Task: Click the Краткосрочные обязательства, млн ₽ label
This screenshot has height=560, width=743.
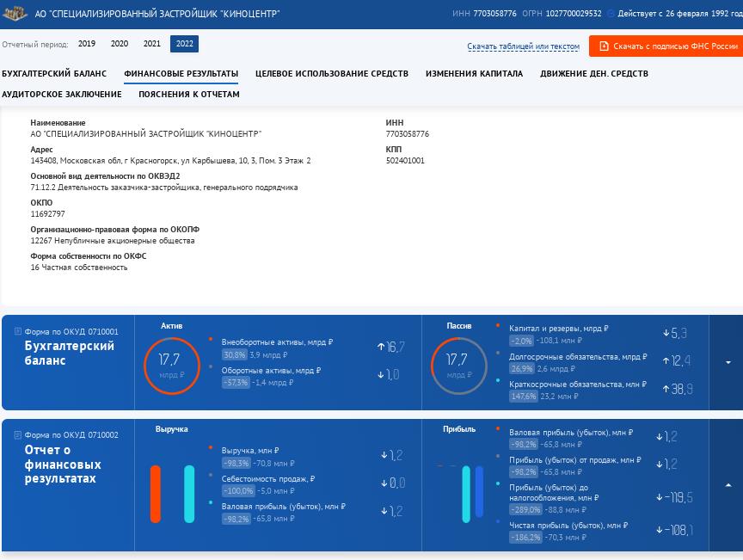Action: [x=578, y=384]
